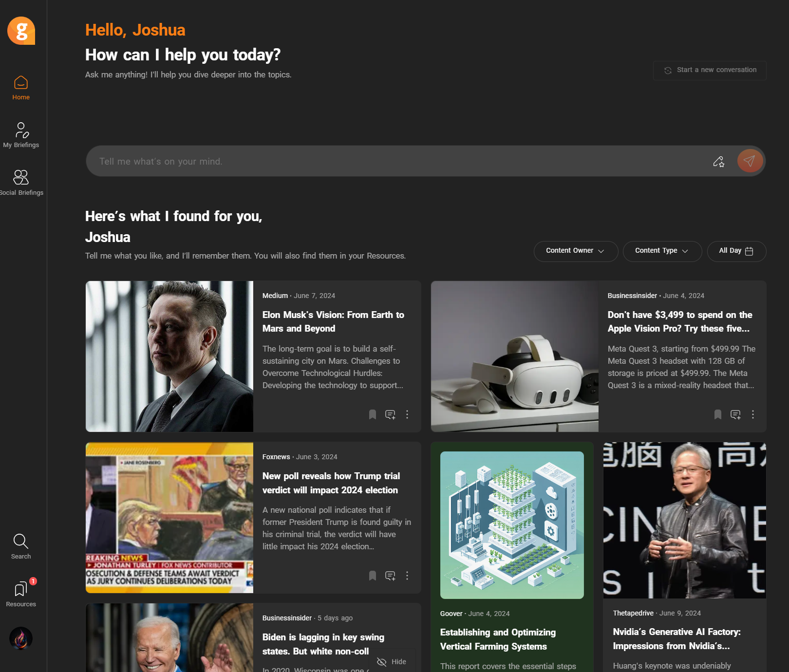Click the magic eraser star icon in prompt
Image resolution: width=789 pixels, height=672 pixels.
coord(719,161)
